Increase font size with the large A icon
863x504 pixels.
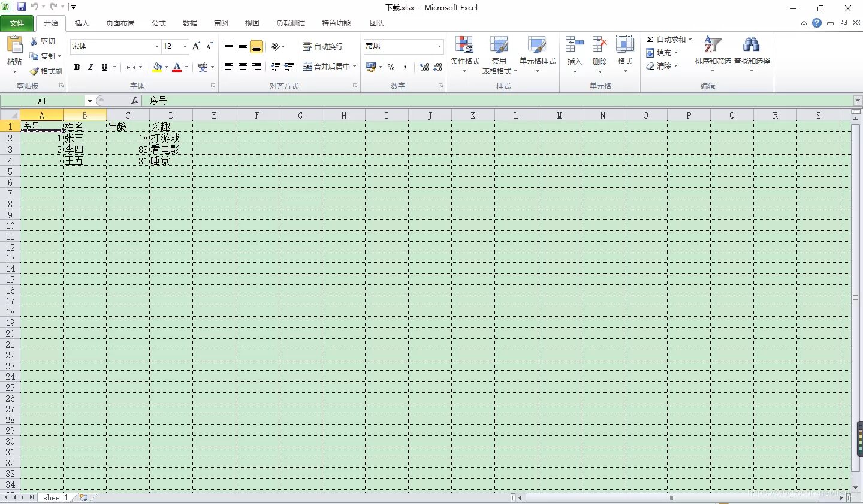[196, 46]
